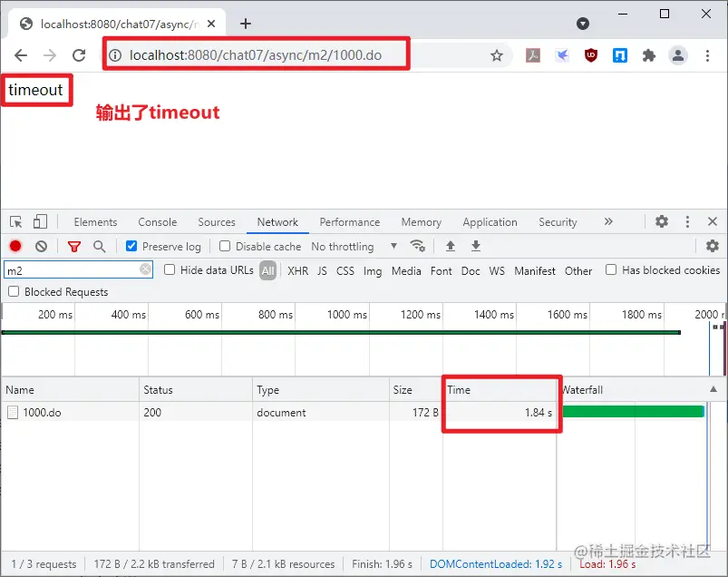Open the uBlock Origin shield extension
The height and width of the screenshot is (577, 728).
click(x=590, y=55)
